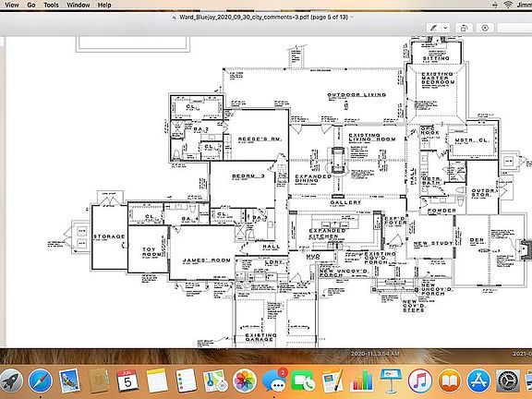Viewport: 532px width, 399px height.
Task: Click the EXISTING COV'D. PORCH label
Action: [x=380, y=258]
